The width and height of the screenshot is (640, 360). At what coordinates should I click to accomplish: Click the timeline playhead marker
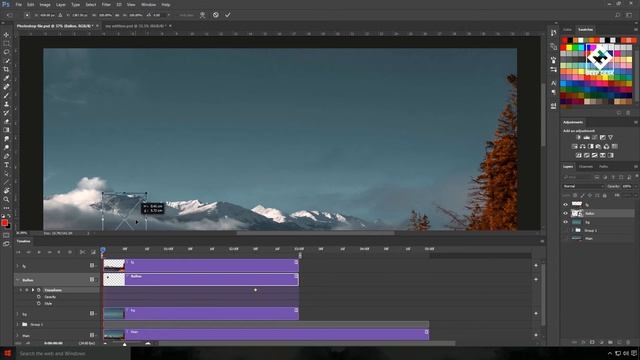coord(103,249)
